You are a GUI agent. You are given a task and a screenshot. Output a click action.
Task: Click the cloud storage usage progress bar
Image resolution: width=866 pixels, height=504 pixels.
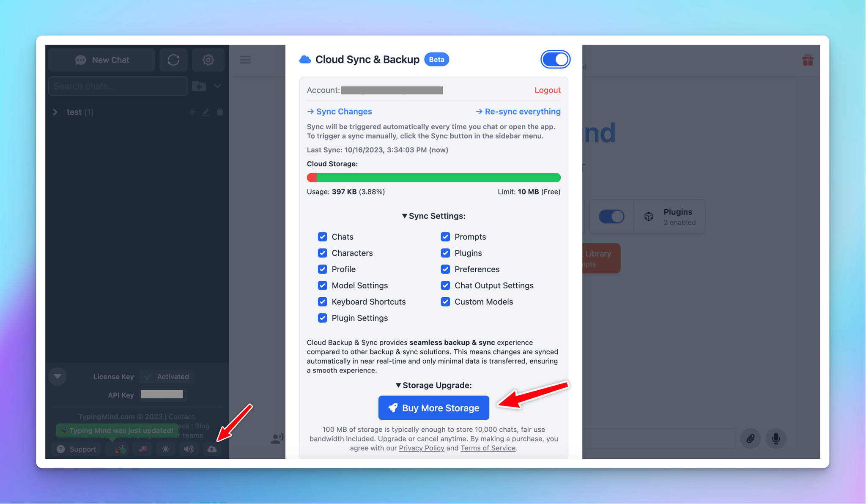(433, 178)
